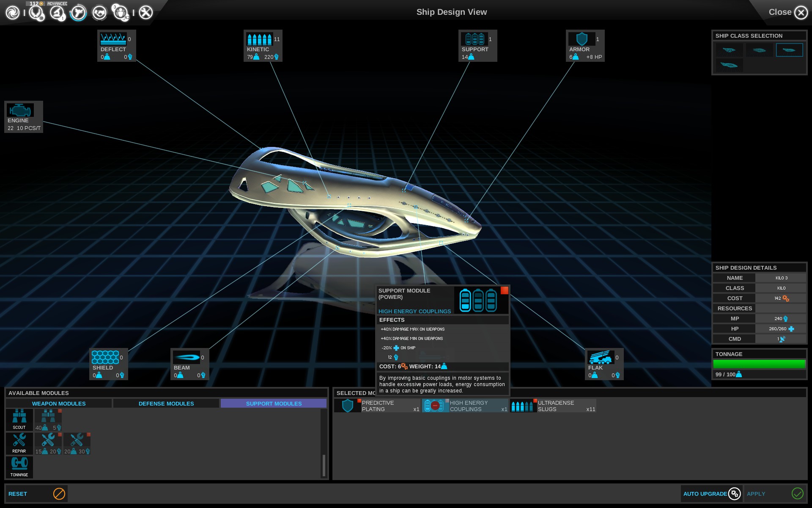Open the research microscope icon

pos(57,13)
